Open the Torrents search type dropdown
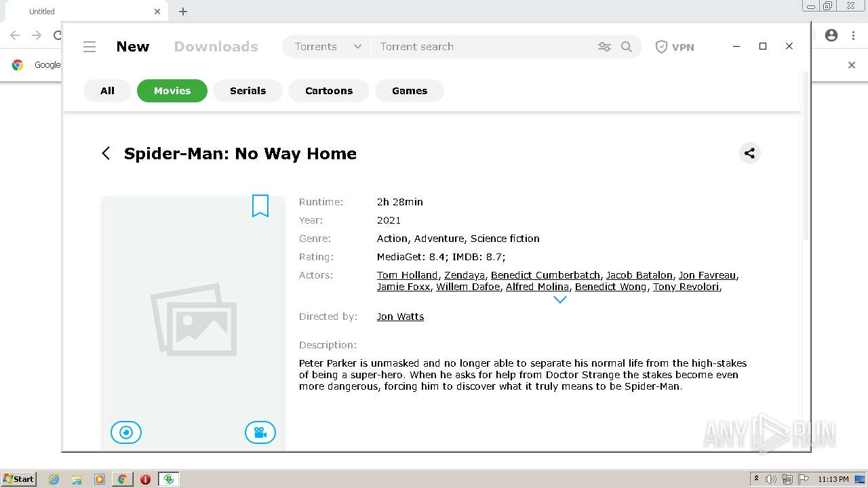Screen dimensions: 868x488 click(328, 47)
